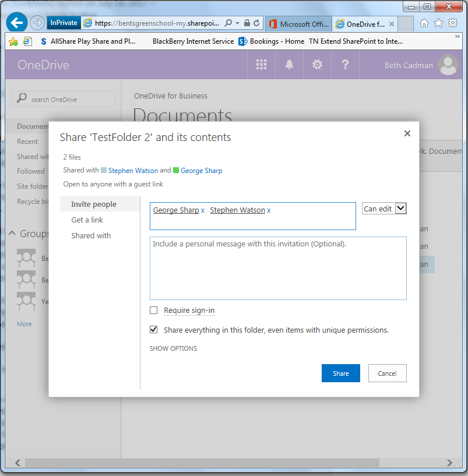Open the Recent sidebar item
This screenshot has width=468, height=476.
(27, 142)
